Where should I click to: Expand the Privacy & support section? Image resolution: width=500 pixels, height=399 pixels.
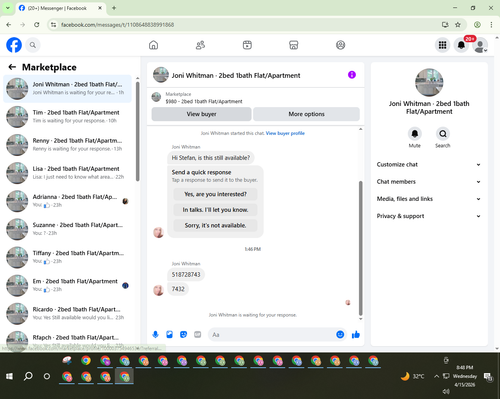pos(429,216)
